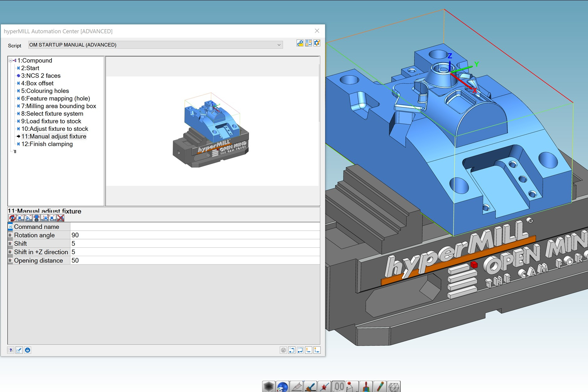The width and height of the screenshot is (588, 392).
Task: Click the run-single-step arrow icon
Action: (x=317, y=350)
